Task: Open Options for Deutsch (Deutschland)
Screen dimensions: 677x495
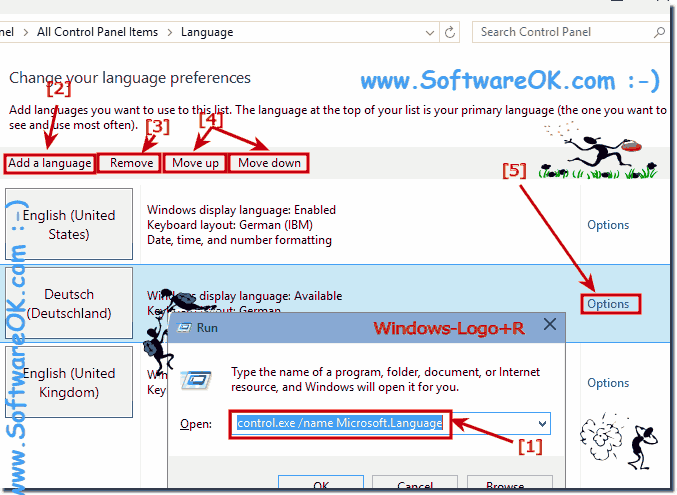Action: point(608,304)
